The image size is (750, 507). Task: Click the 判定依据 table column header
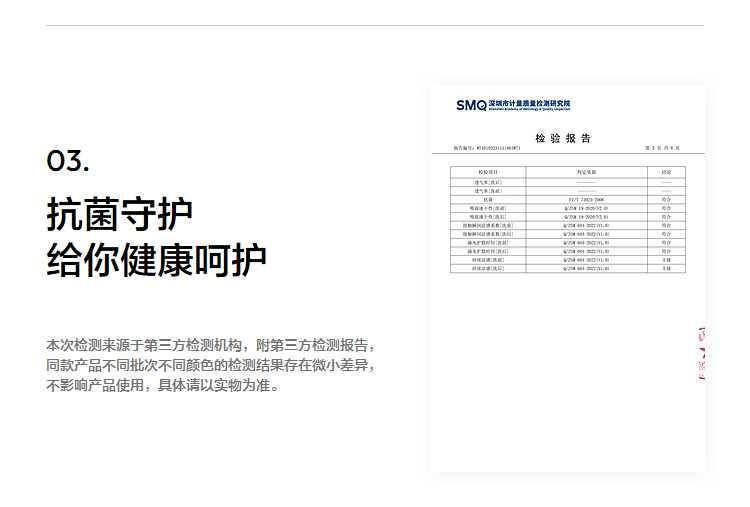click(x=587, y=172)
